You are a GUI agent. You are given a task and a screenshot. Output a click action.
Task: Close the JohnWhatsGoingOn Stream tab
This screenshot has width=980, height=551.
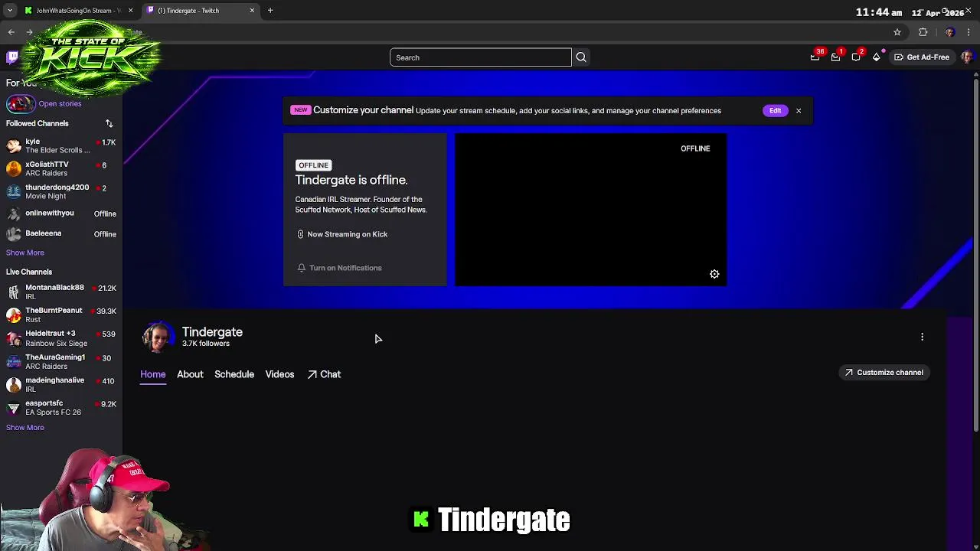tap(130, 10)
